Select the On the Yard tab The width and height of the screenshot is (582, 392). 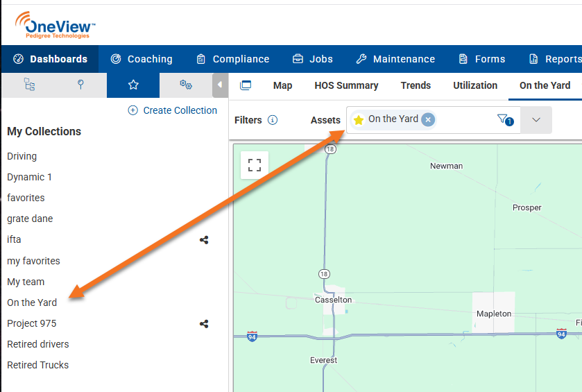coord(545,85)
